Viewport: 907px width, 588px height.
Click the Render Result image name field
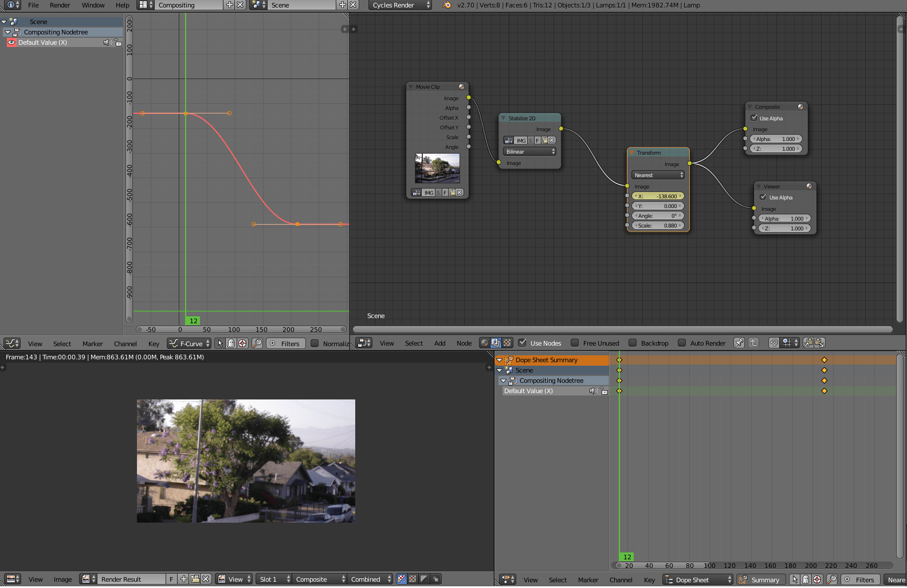click(132, 579)
